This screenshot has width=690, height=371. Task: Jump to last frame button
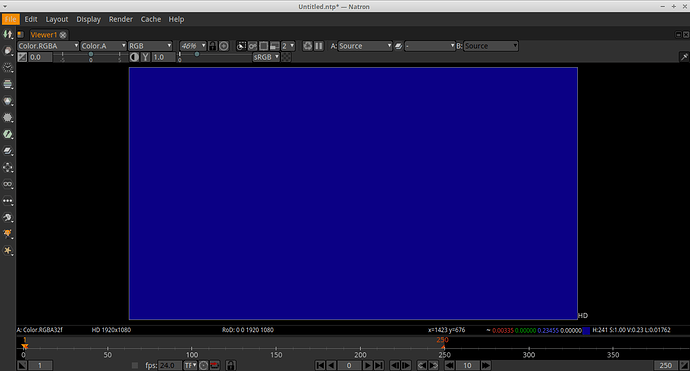[378, 365]
